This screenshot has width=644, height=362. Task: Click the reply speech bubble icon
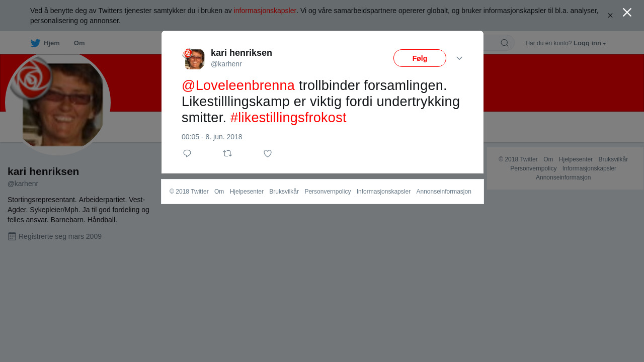[187, 153]
